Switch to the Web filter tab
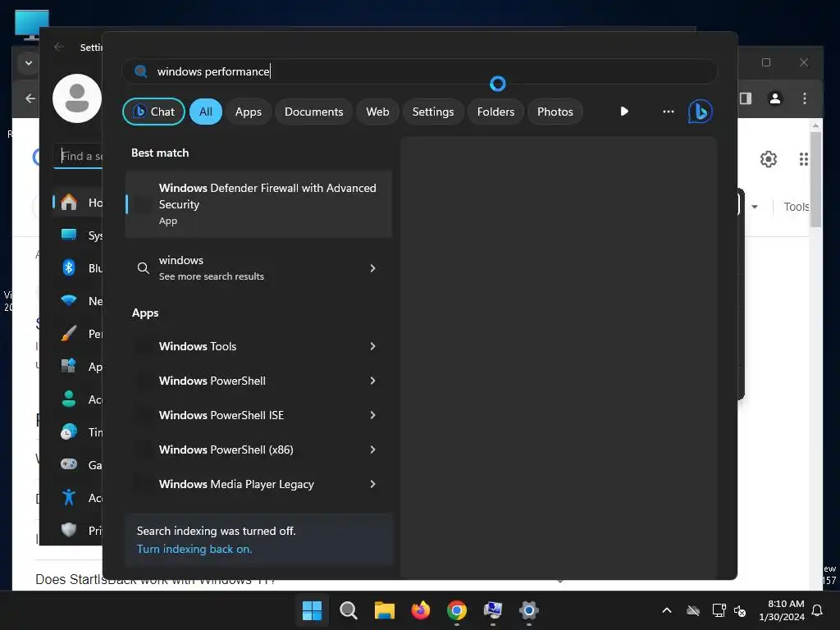 [x=377, y=112]
